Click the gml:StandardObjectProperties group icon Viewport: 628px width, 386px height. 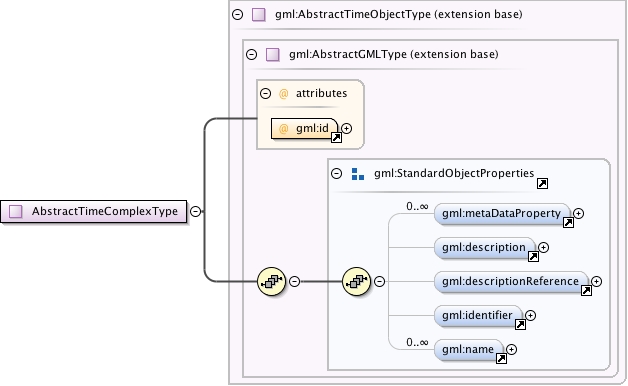point(358,174)
